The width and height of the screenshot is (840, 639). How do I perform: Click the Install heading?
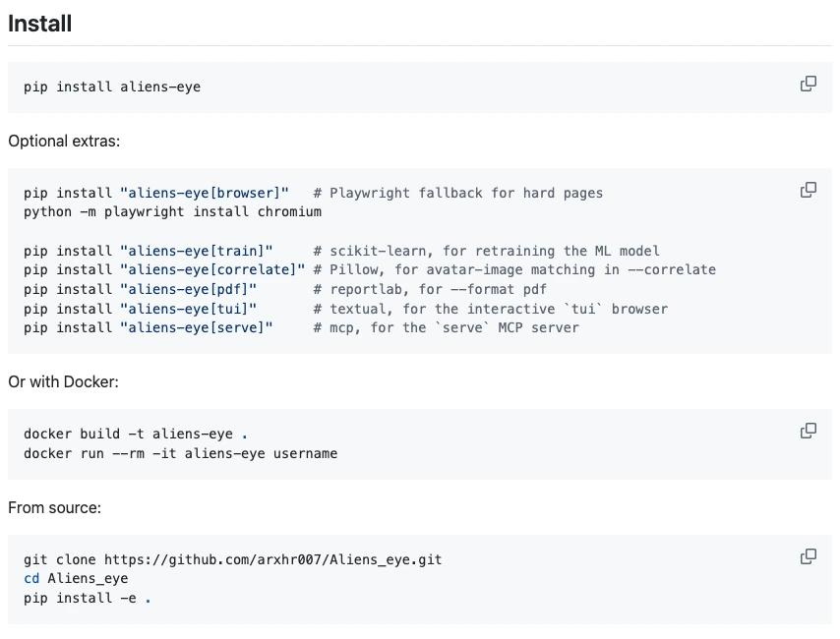pyautogui.click(x=39, y=24)
